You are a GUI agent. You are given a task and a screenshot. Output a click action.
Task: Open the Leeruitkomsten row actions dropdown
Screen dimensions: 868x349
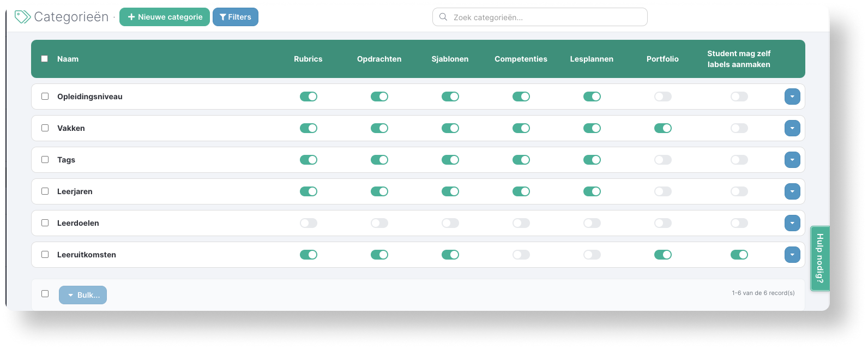tap(792, 255)
